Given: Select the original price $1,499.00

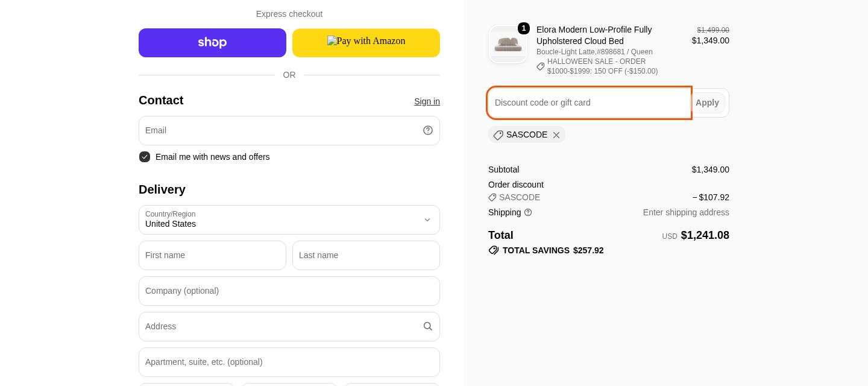Looking at the screenshot, I should 713,30.
